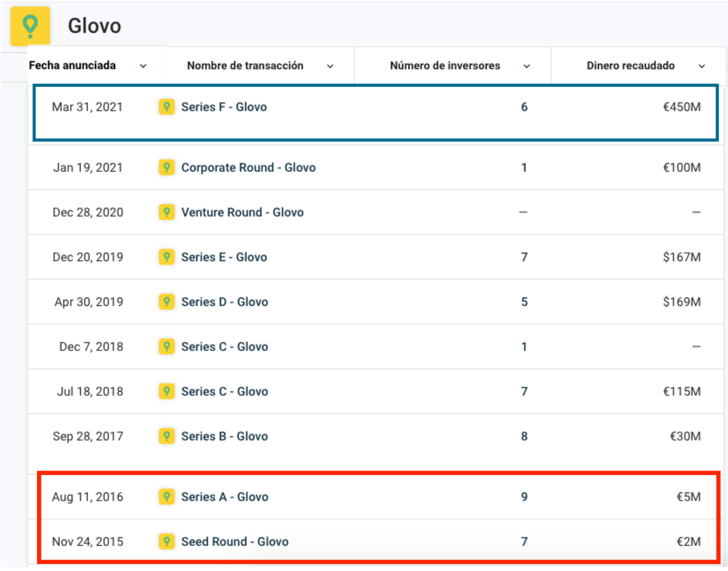The image size is (728, 571).
Task: Click Glovo icon in Jul 18, 2018 row
Action: pos(167,391)
